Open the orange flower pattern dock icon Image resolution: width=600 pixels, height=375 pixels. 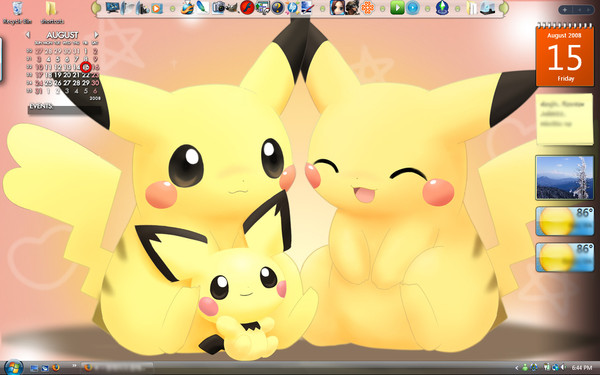[367, 8]
